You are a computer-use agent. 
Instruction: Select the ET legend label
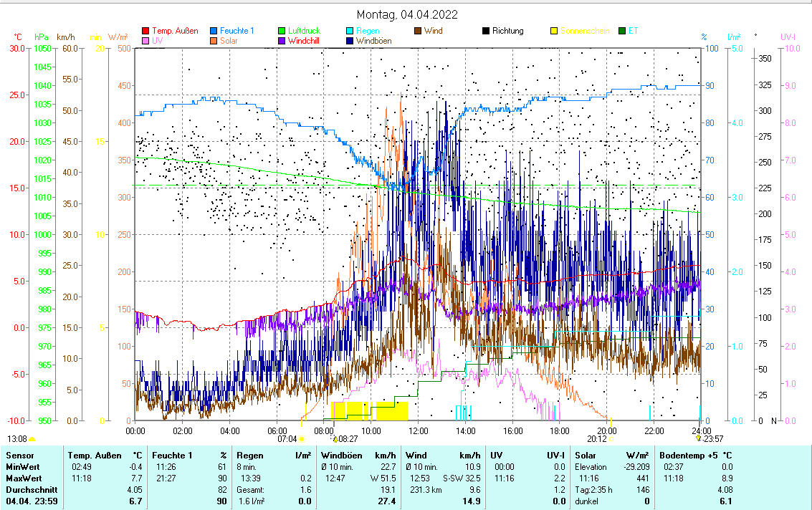(634, 31)
